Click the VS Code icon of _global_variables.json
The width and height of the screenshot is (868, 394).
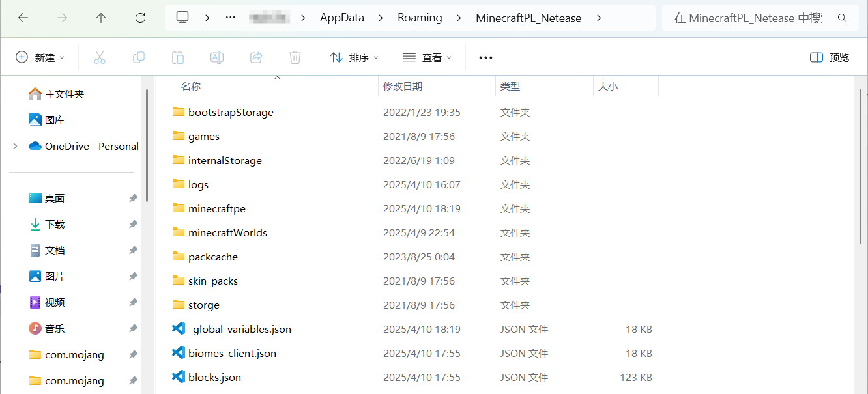click(178, 329)
